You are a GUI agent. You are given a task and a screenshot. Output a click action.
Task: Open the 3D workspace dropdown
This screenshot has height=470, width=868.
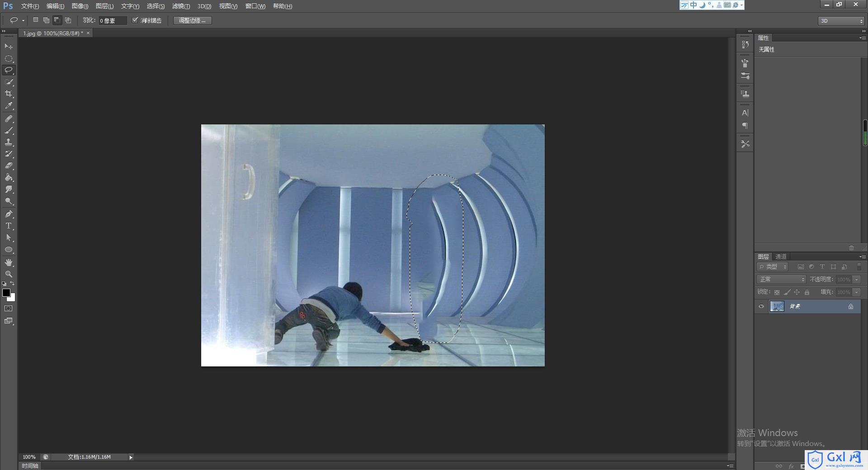841,21
